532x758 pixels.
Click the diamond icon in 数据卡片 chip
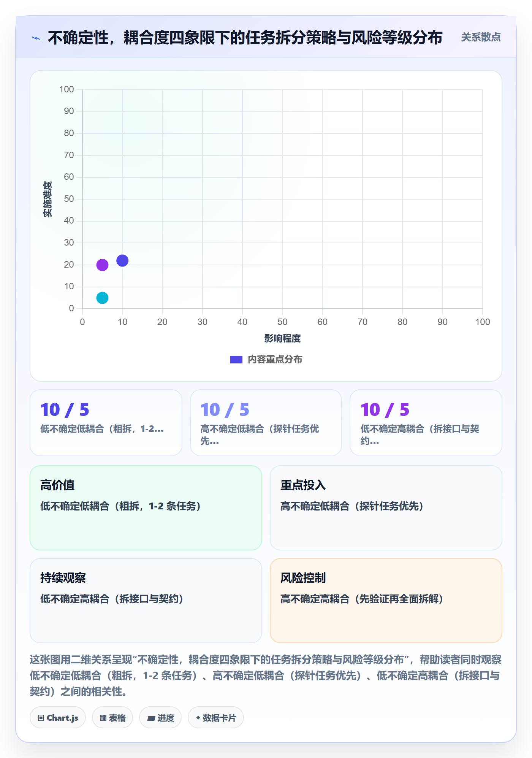tap(198, 718)
